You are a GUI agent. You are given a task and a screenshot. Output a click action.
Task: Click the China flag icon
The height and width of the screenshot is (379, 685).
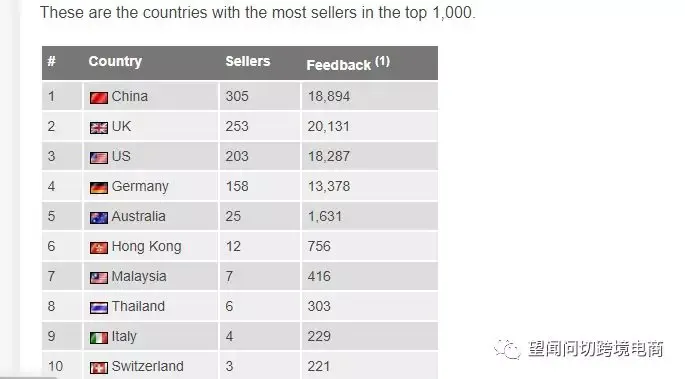pos(99,98)
